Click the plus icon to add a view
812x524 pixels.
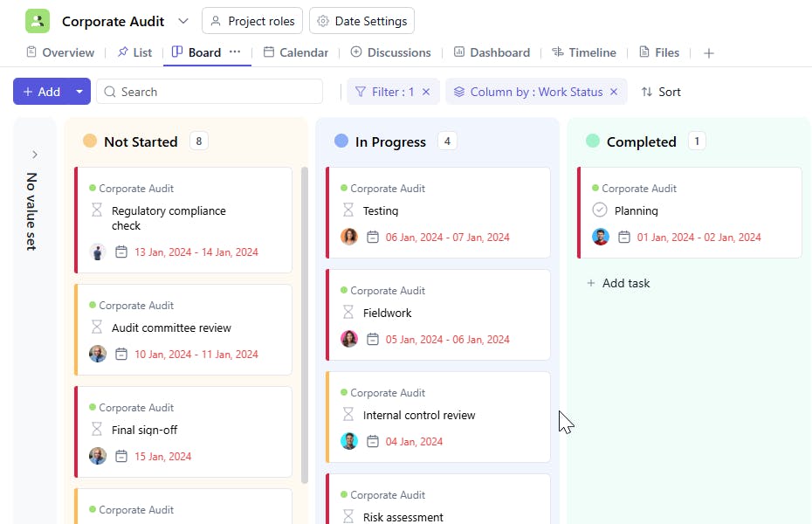pos(709,53)
